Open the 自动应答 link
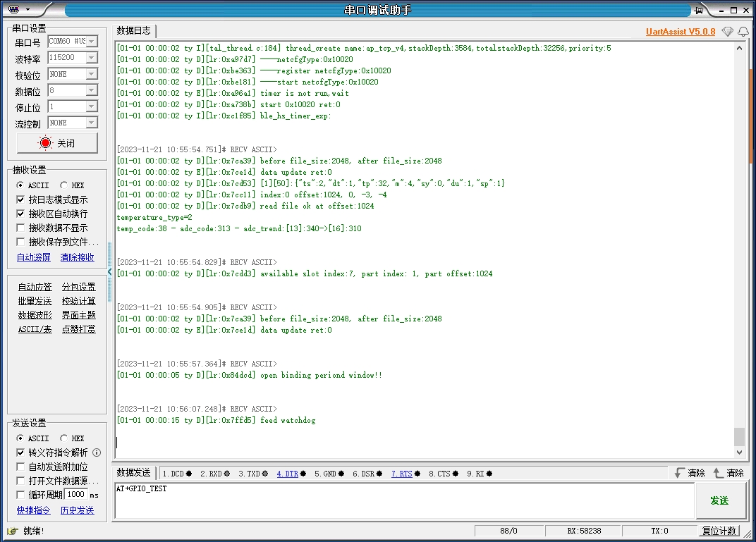This screenshot has height=542, width=756. pos(35,287)
